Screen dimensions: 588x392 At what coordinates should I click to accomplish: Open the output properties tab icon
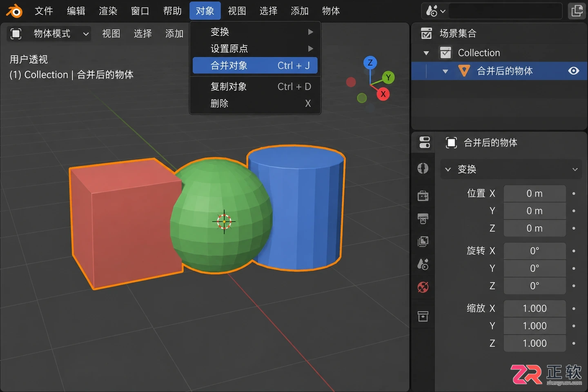[x=423, y=218]
